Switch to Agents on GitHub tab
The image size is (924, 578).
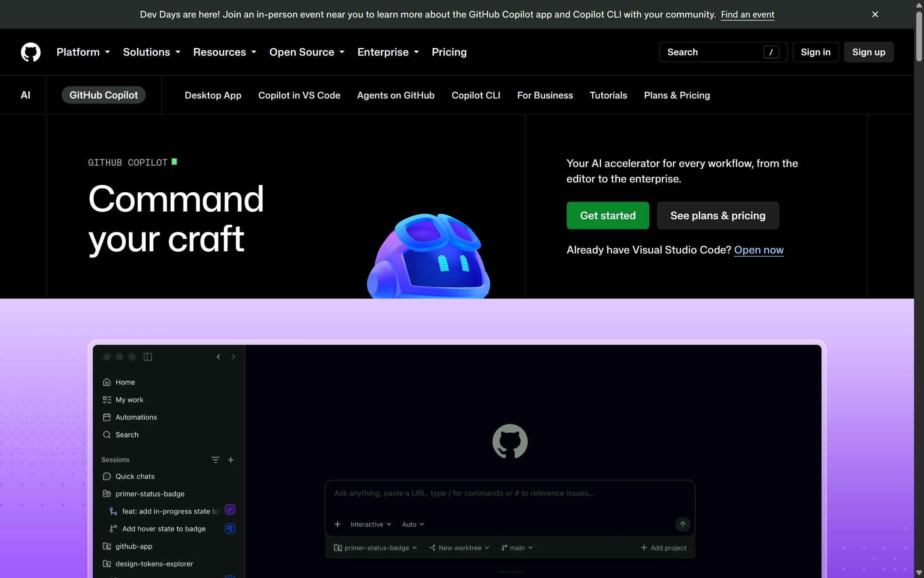[x=396, y=95]
